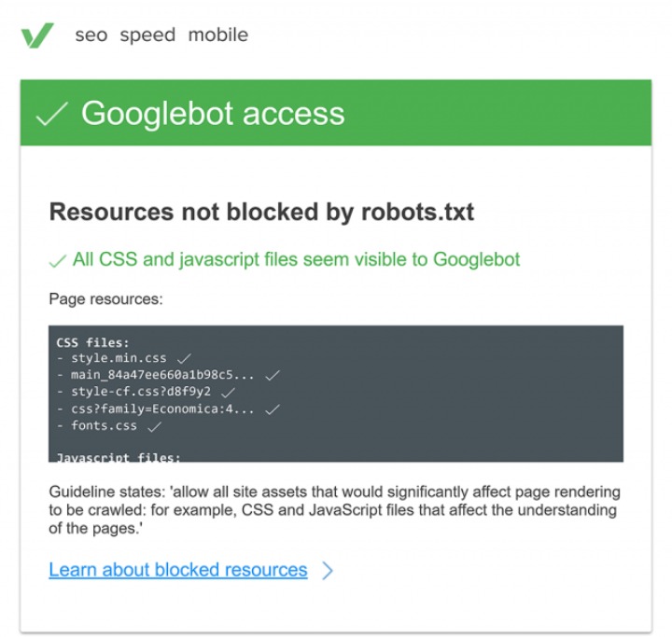
Task: Click the green Varvy checkmark logo
Action: click(37, 35)
